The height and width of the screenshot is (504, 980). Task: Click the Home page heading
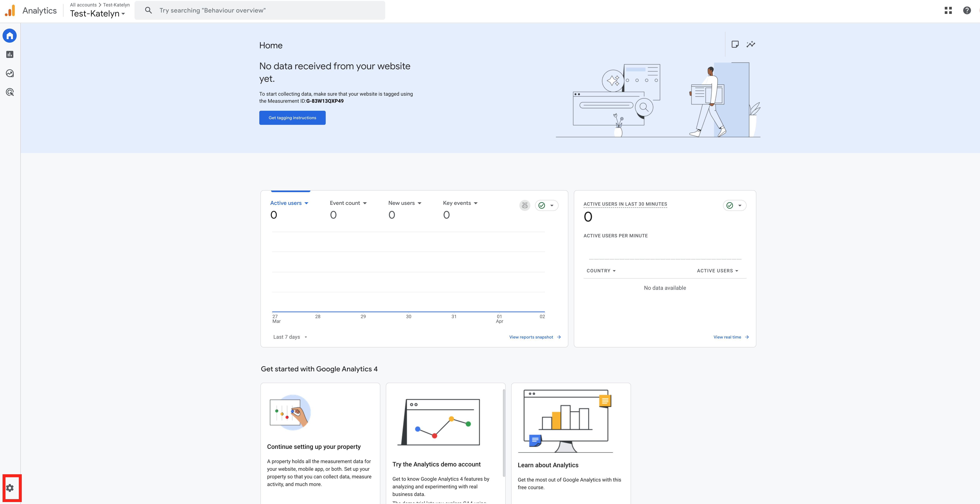point(271,46)
